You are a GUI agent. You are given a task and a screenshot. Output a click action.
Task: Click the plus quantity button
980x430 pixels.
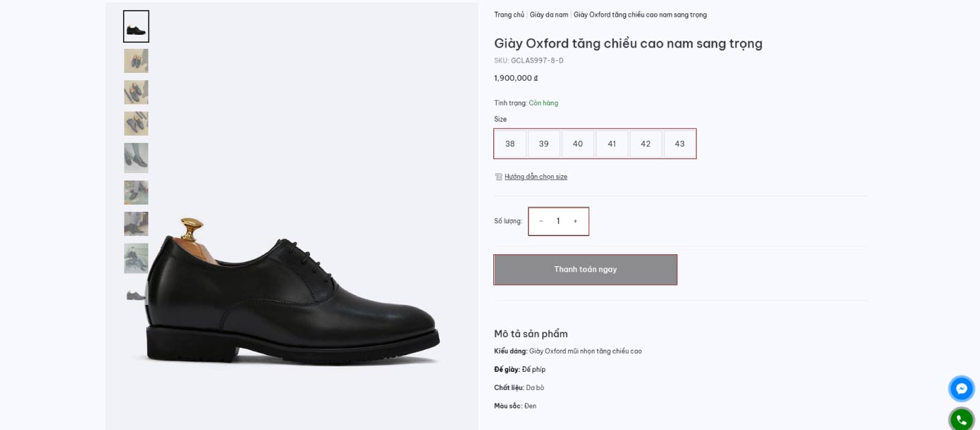575,221
